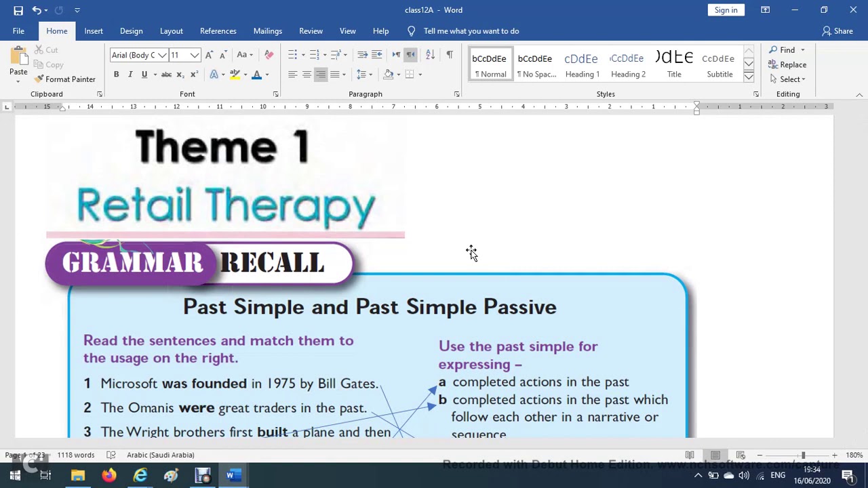The height and width of the screenshot is (488, 868).
Task: Set right-to-left text direction
Action: (410, 55)
